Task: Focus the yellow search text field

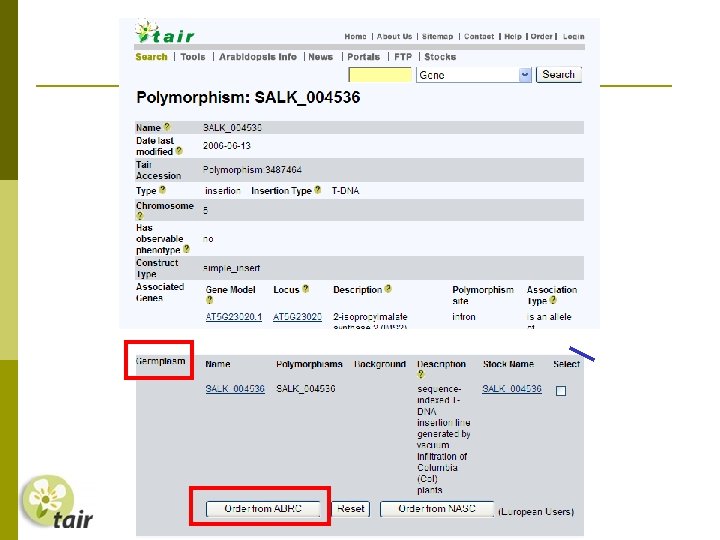Action: point(380,74)
